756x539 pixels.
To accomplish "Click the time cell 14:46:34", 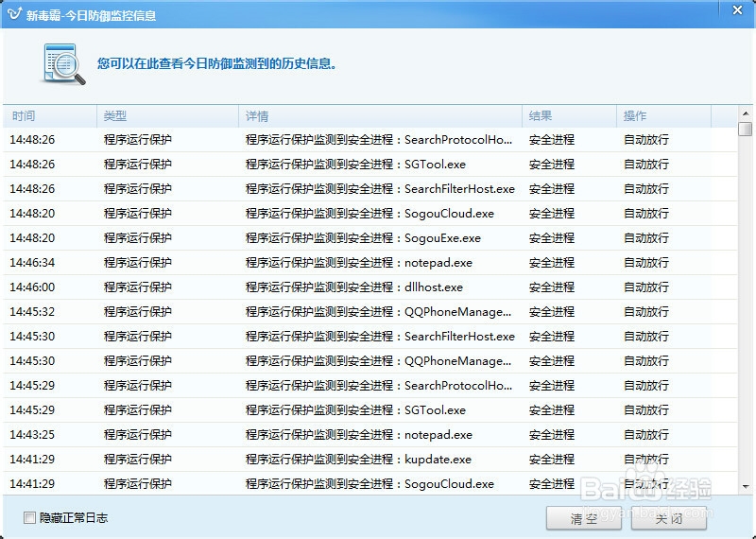I will pyautogui.click(x=32, y=263).
